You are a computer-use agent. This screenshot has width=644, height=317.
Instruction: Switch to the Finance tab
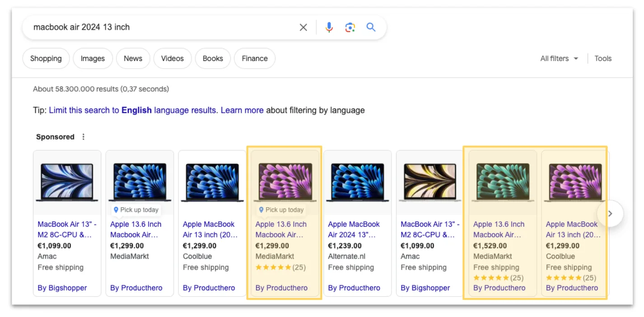(255, 58)
